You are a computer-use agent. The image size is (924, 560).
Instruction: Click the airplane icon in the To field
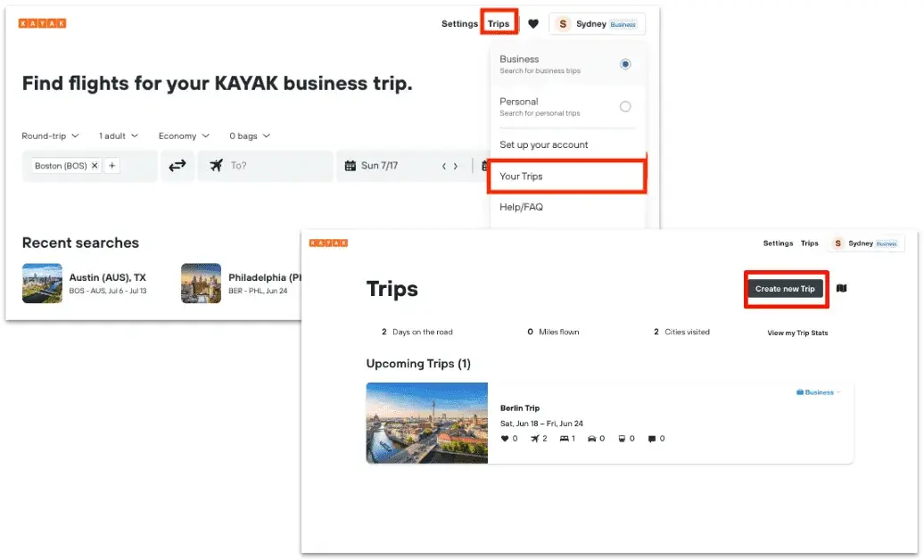pos(216,166)
